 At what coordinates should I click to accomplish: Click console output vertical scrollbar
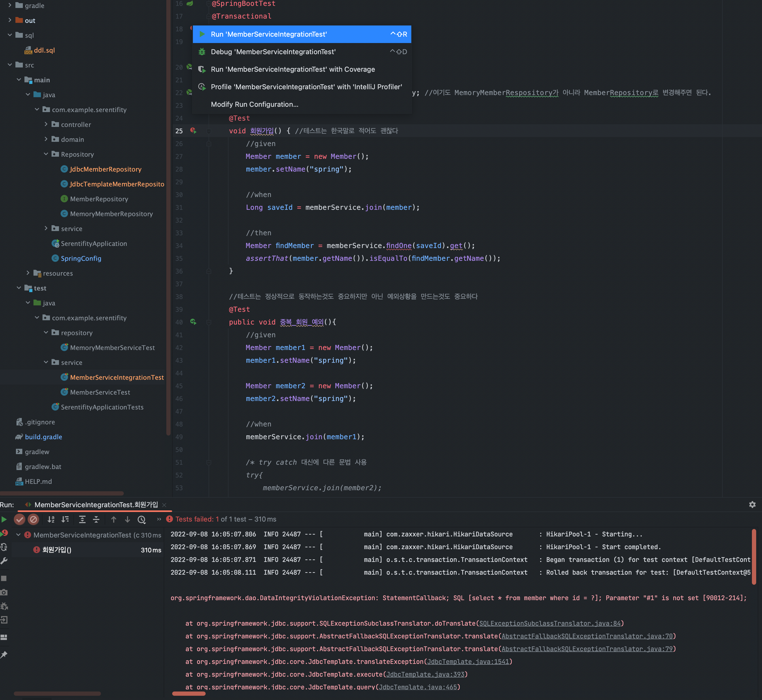[x=754, y=557]
